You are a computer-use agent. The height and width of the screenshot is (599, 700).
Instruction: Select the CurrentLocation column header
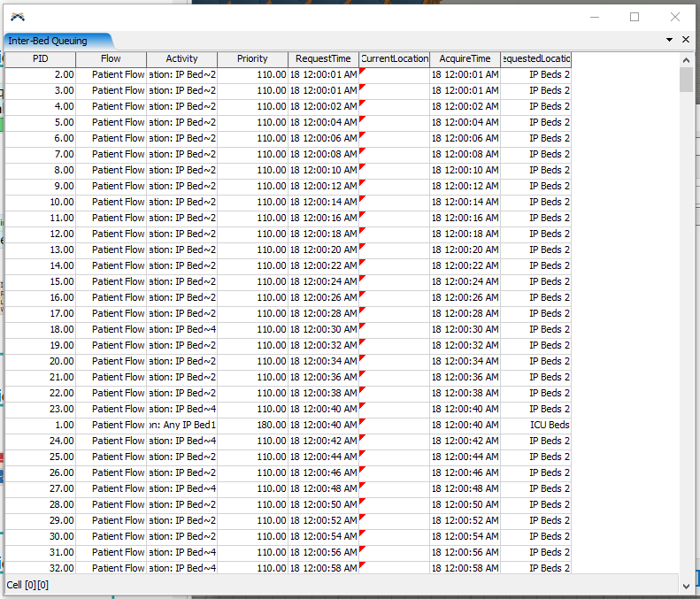(394, 58)
